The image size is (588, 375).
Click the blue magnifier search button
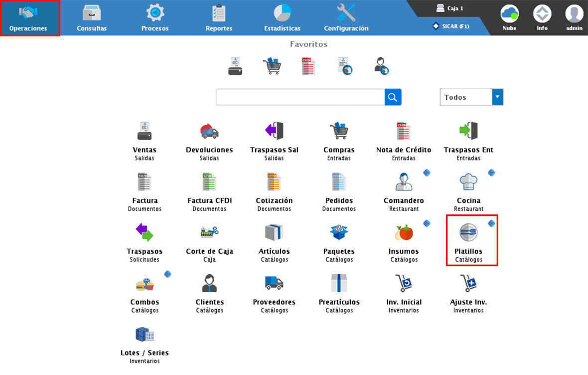pyautogui.click(x=393, y=97)
